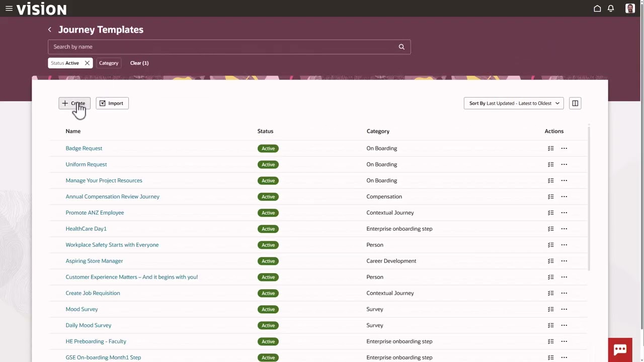Open task list icon for Aspiring Store Manager

[550, 261]
